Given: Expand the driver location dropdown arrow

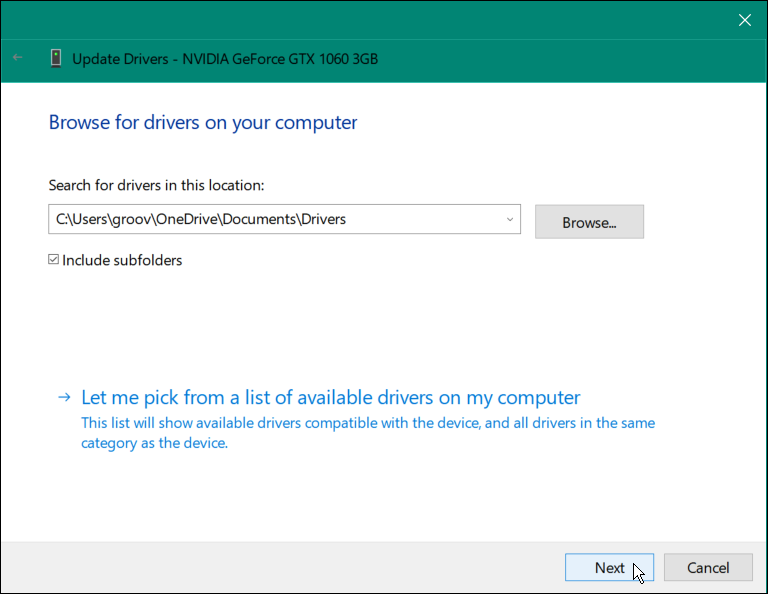Looking at the screenshot, I should [x=509, y=219].
